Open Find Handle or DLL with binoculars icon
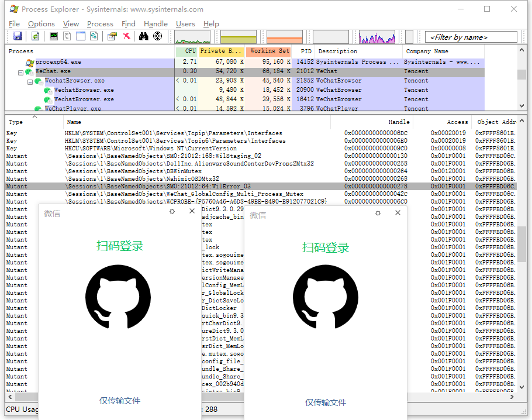Viewport: 532px width, 420px height. 143,36
